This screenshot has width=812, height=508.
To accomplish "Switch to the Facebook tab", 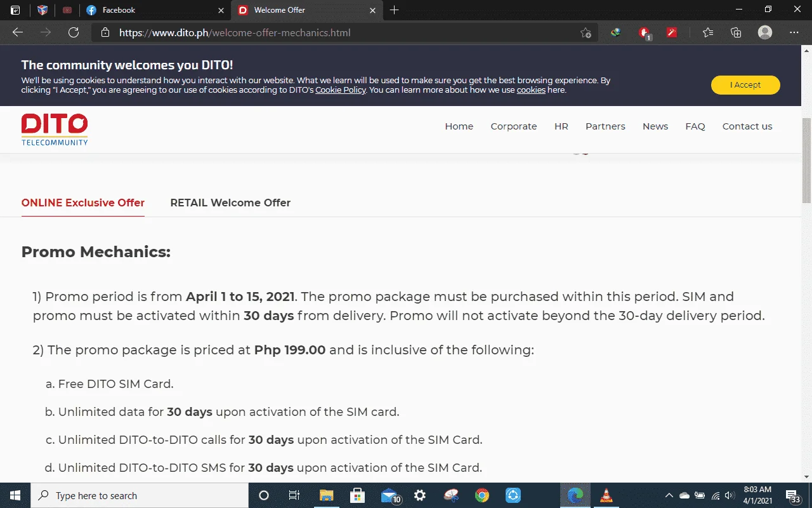I will coord(155,10).
